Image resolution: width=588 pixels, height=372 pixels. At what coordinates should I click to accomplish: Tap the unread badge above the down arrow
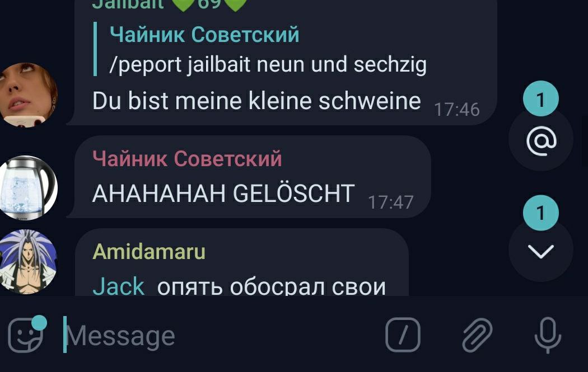click(541, 213)
